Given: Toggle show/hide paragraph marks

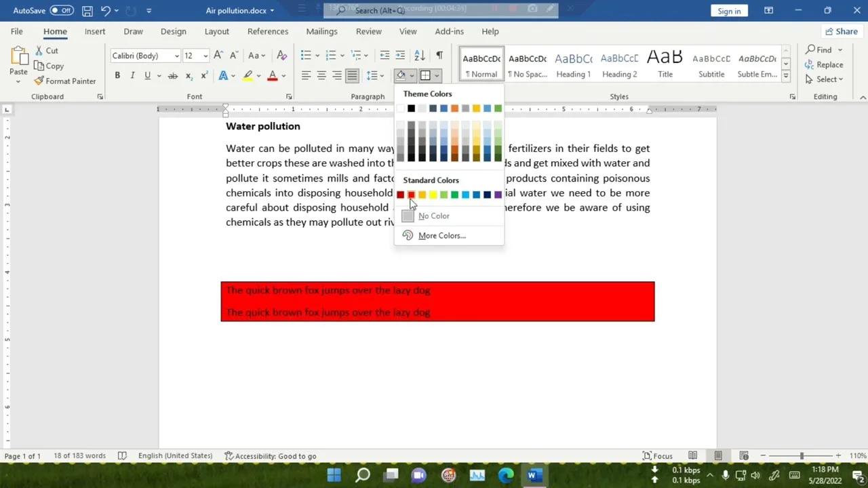Looking at the screenshot, I should [439, 55].
